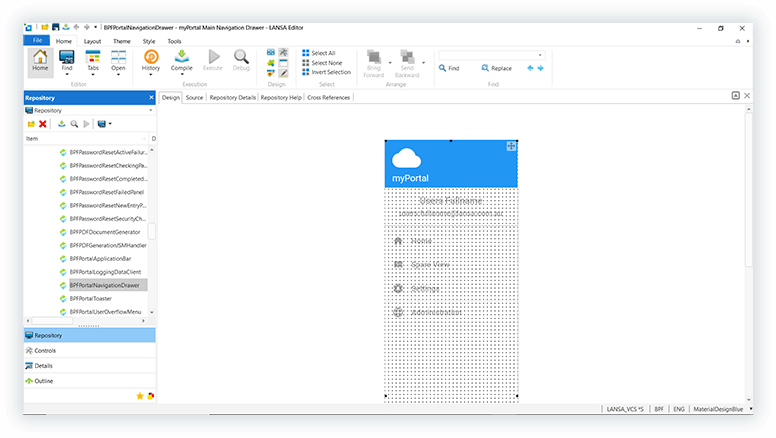
Task: Select BPFPortalToaster in the repository list
Action: (x=91, y=298)
